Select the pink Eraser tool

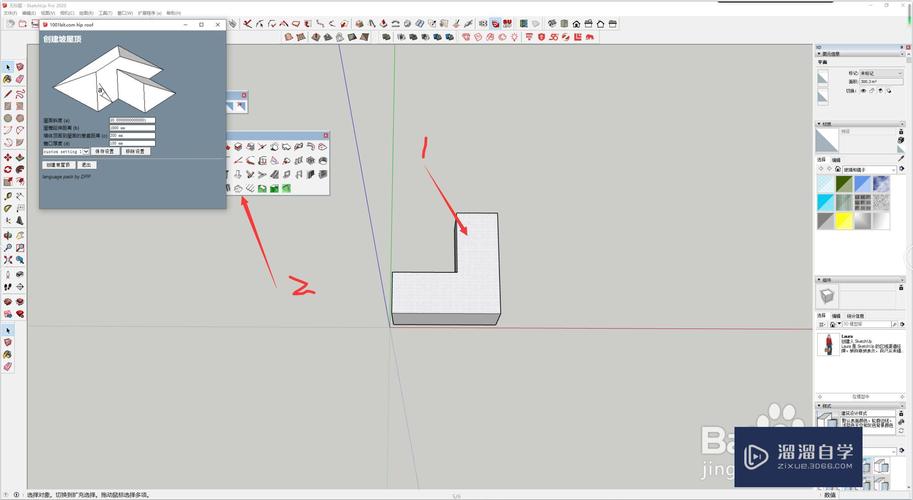20,79
